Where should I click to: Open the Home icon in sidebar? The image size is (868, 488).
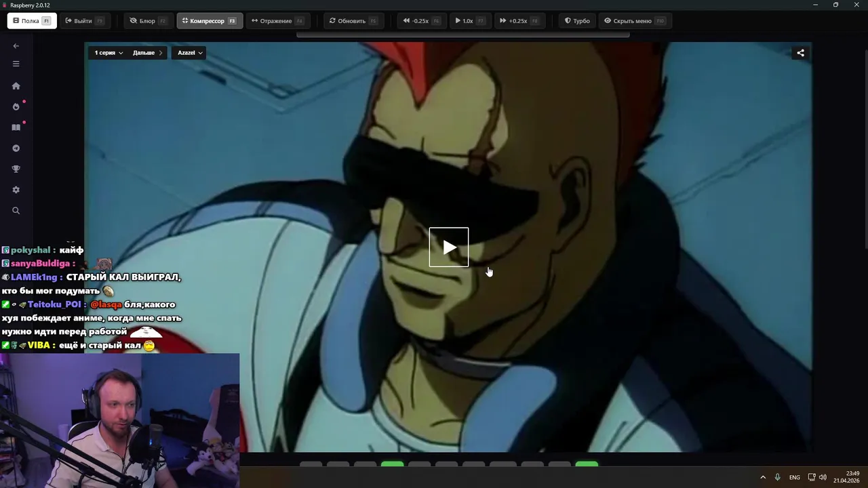coord(16,86)
